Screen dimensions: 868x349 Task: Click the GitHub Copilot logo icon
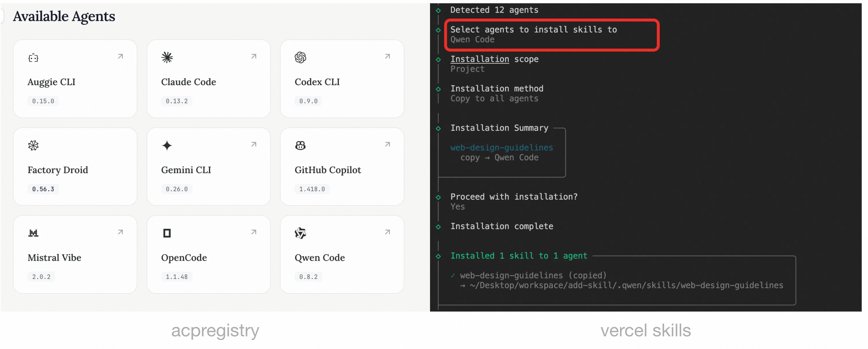click(300, 145)
